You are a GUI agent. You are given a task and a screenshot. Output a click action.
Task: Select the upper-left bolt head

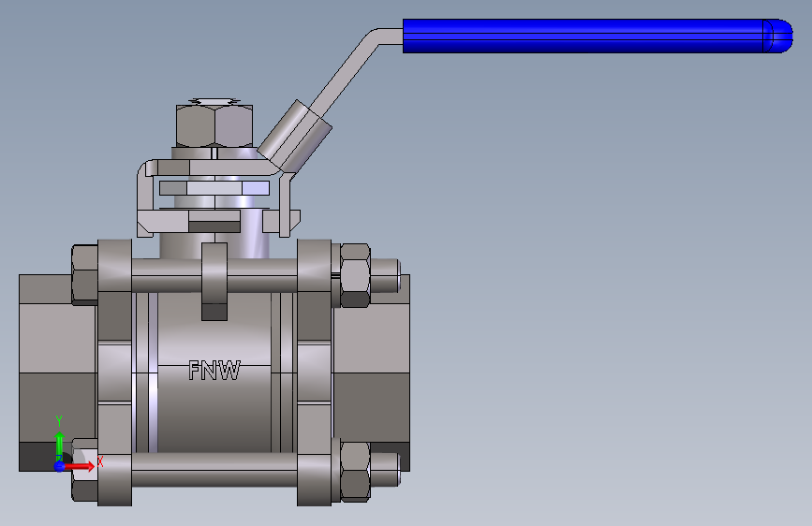pyautogui.click(x=84, y=274)
